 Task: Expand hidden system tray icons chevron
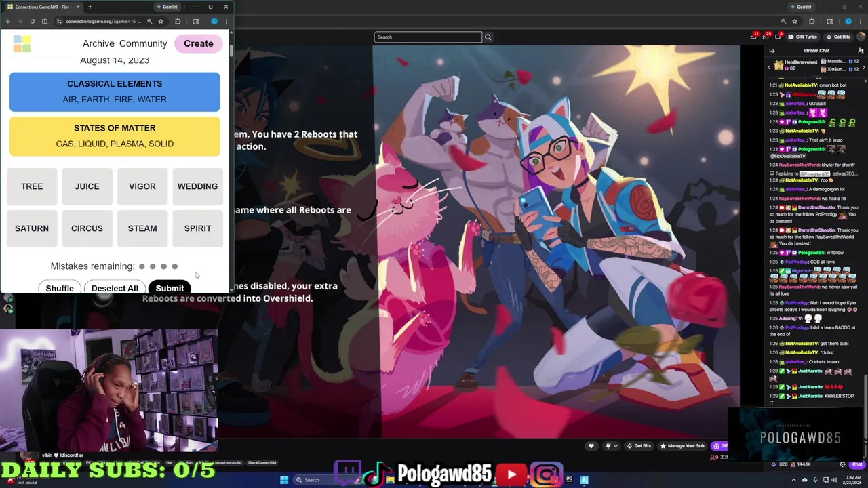794,480
